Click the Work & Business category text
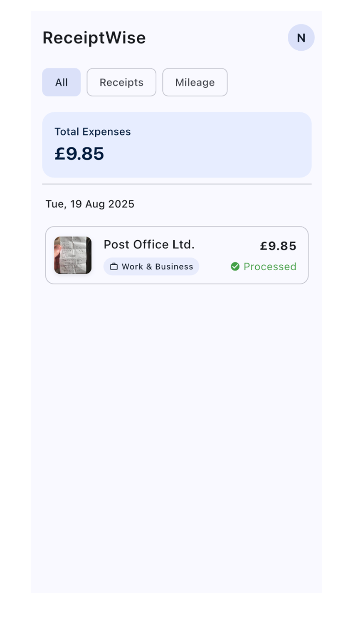The height and width of the screenshot is (644, 353). tap(157, 266)
